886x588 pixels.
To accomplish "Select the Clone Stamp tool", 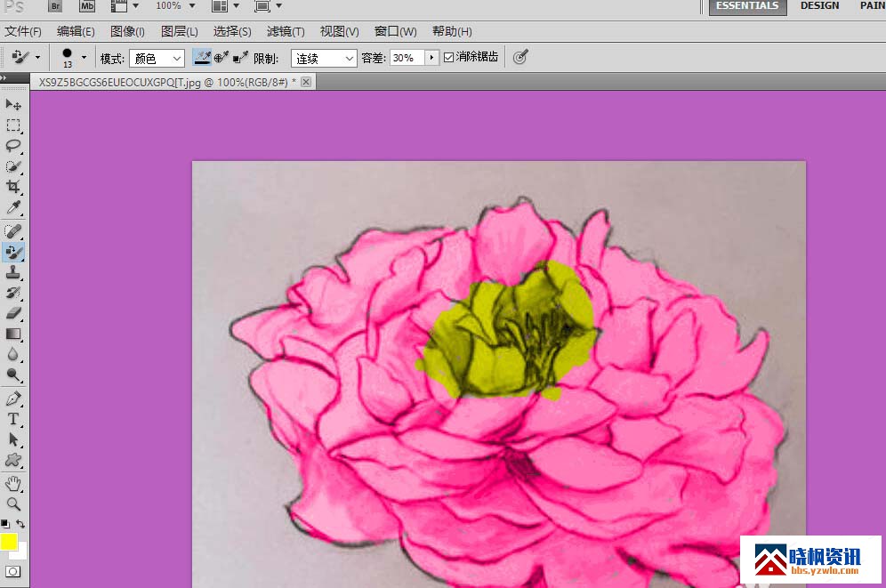I will 13,272.
